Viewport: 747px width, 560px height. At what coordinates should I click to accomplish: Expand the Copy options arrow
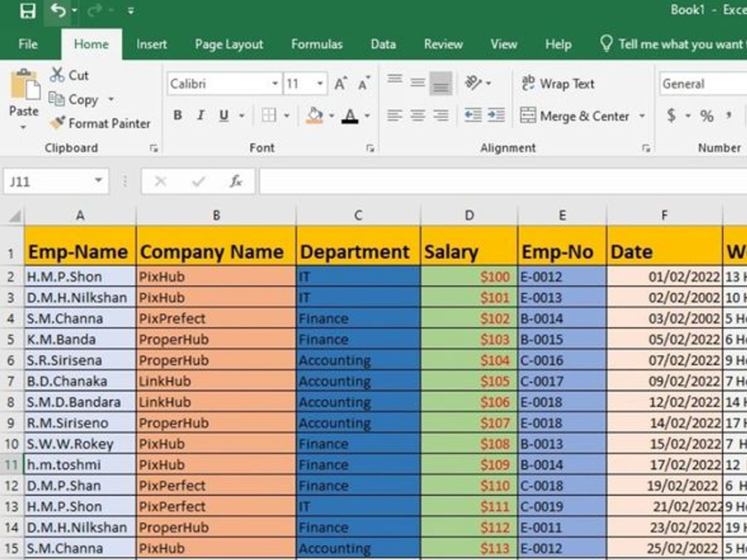point(111,99)
